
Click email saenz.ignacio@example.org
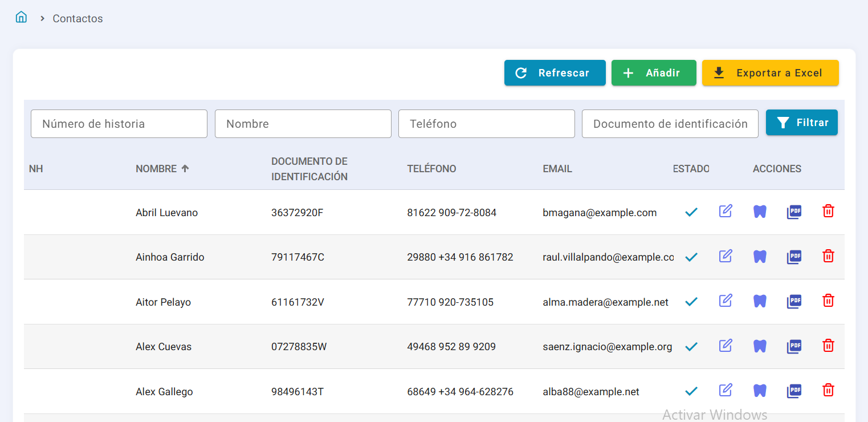[607, 347]
